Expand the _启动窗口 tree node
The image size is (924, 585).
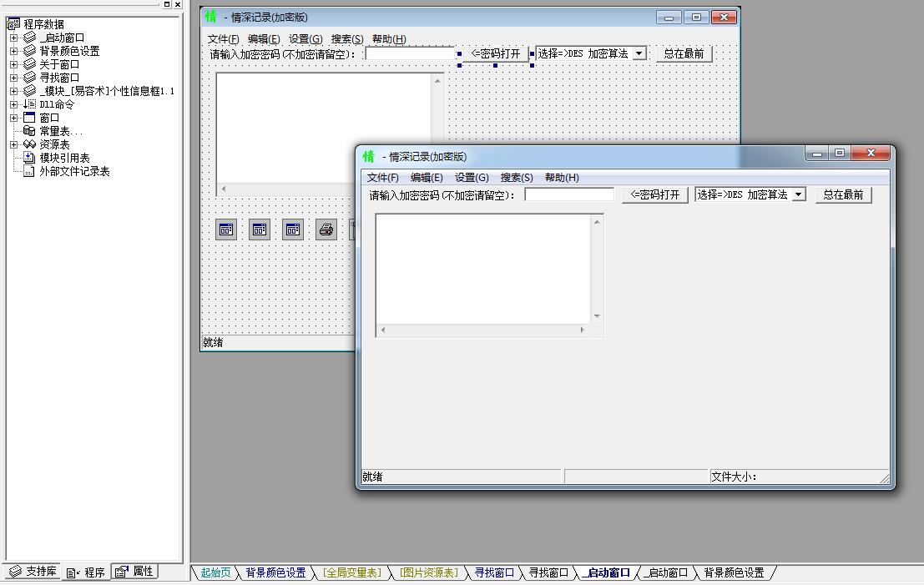point(13,38)
